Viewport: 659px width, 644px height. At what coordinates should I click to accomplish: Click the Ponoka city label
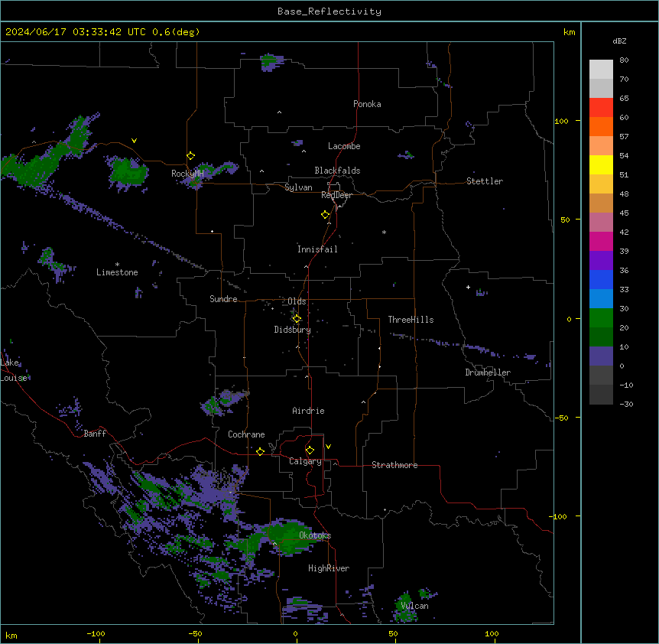coord(367,104)
